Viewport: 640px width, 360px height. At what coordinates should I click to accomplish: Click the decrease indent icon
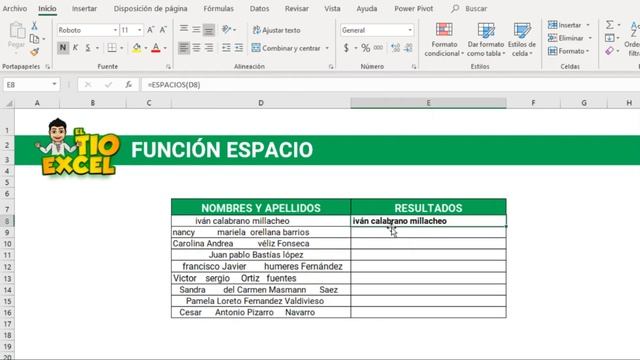(226, 48)
